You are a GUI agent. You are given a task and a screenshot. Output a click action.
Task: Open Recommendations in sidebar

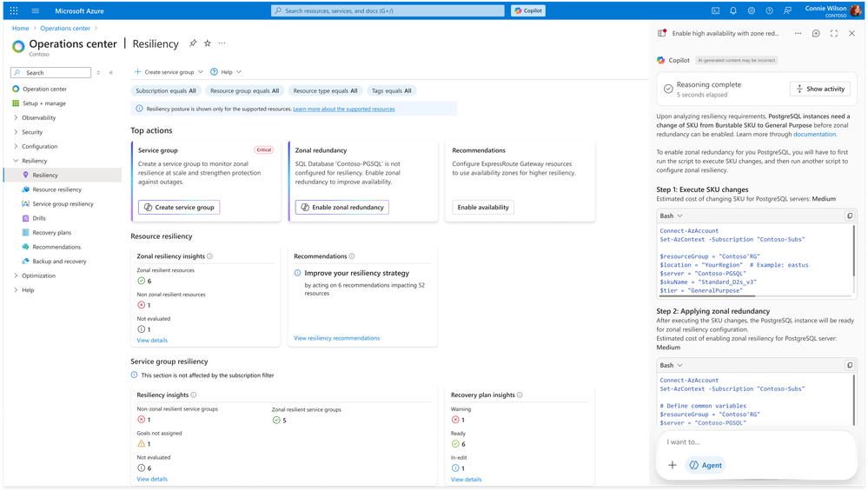56,248
